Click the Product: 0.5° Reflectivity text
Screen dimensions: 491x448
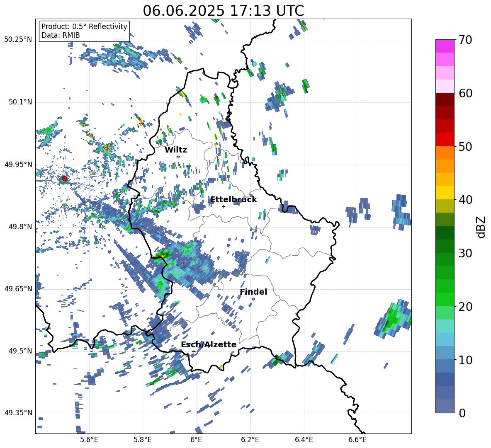84,26
